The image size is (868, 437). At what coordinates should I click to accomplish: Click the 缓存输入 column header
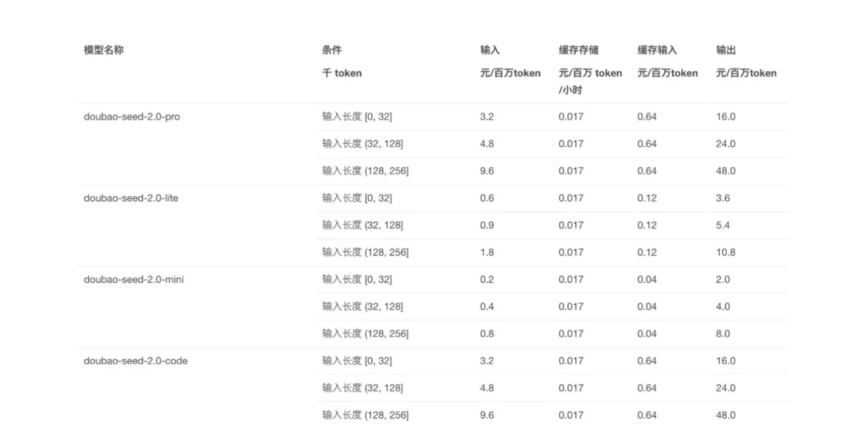(x=657, y=50)
